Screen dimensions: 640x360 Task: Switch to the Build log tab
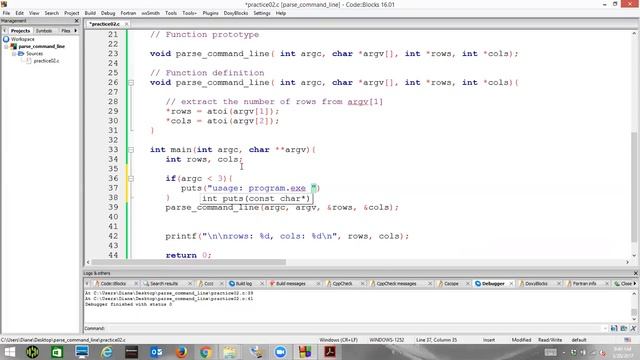pyautogui.click(x=244, y=284)
